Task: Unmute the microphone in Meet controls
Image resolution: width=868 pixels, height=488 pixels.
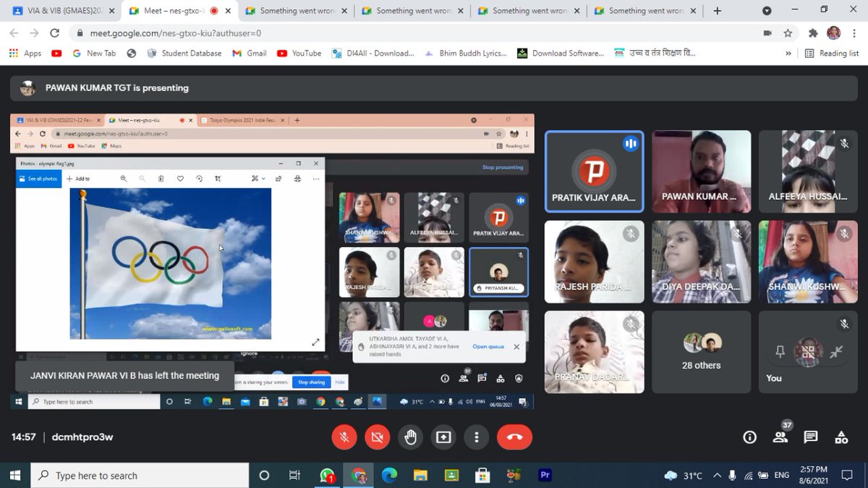Action: pos(344,437)
